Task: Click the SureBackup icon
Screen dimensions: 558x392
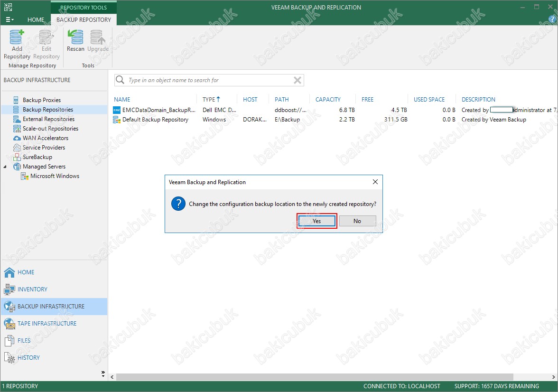Action: click(17, 157)
